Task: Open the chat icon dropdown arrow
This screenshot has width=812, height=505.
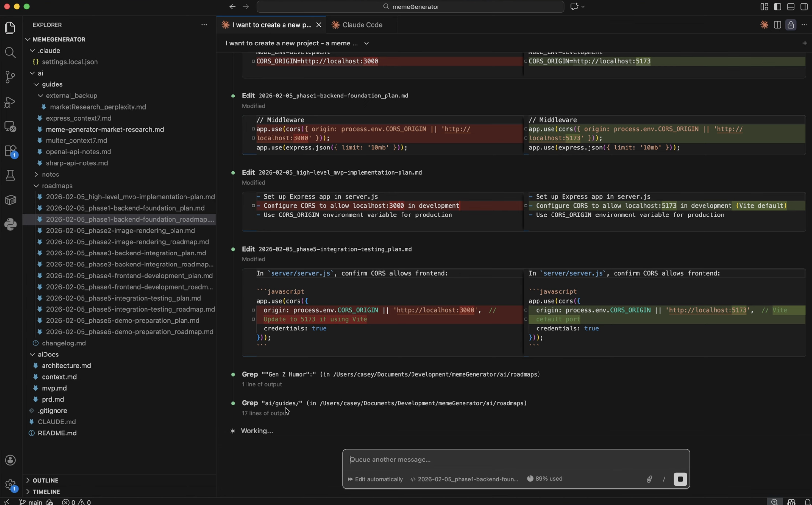Action: tap(583, 7)
